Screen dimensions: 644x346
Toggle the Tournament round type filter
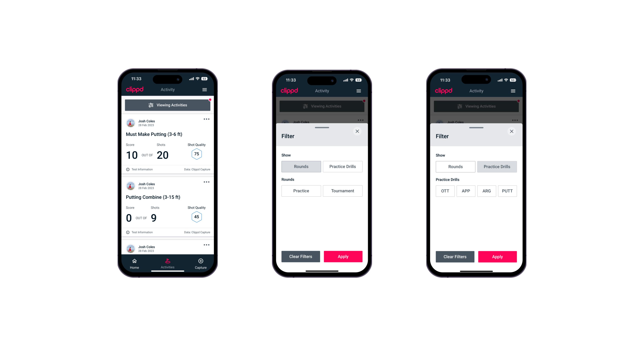click(x=342, y=191)
